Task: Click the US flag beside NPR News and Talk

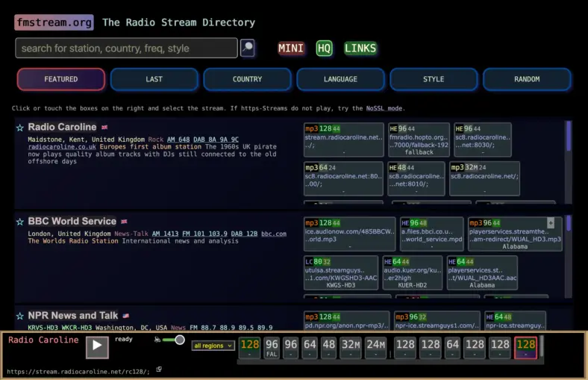Action: [x=126, y=316]
